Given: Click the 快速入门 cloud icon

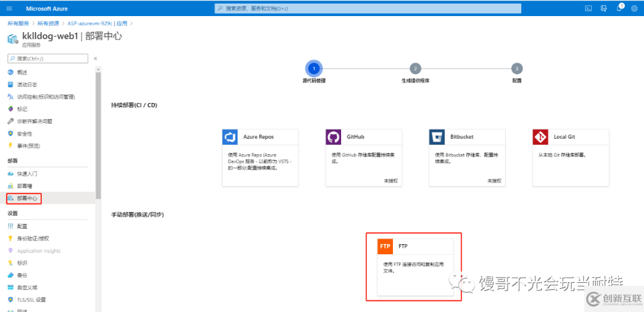Looking at the screenshot, I should (11, 174).
